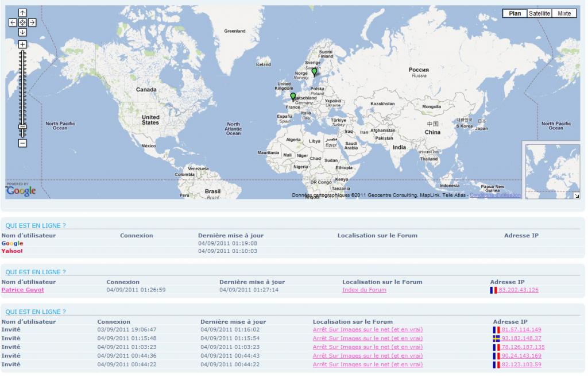Open IP address 90.24.143.169
Screen dimensions: 588x376
click(x=521, y=356)
